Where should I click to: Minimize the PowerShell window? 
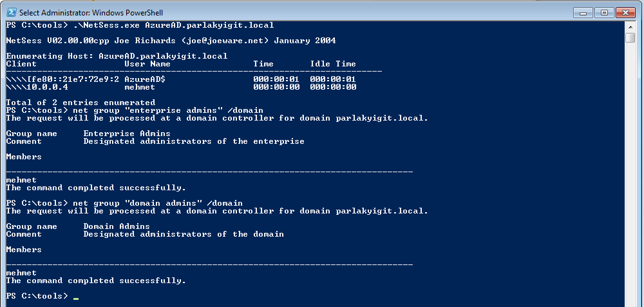coord(583,12)
